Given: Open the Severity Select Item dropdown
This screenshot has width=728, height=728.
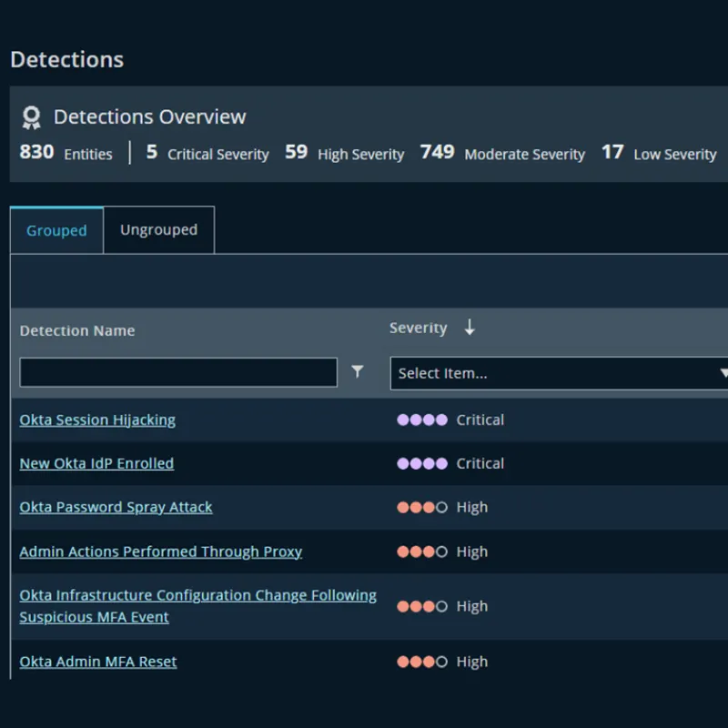Looking at the screenshot, I should coord(559,373).
